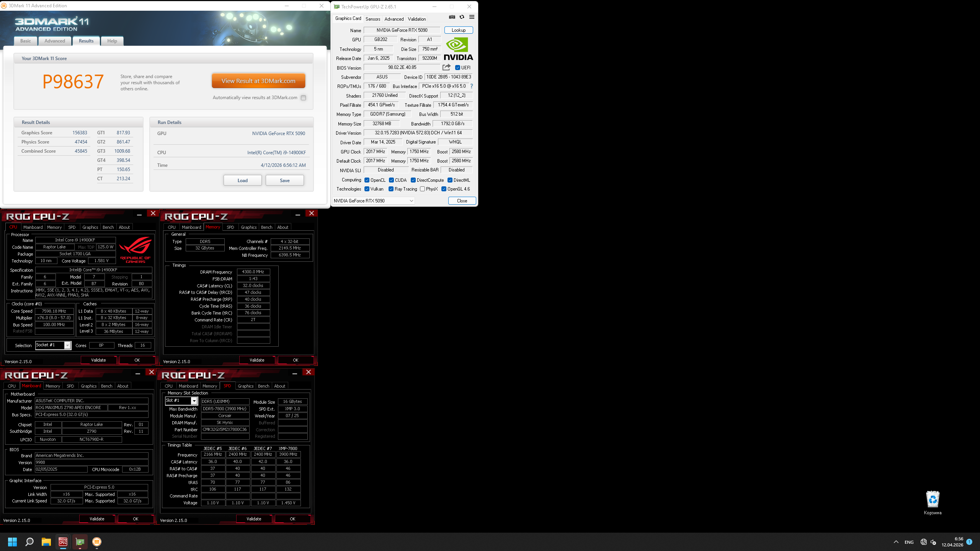This screenshot has width=980, height=551.
Task: Enable automatically view results at 3DMark.com
Action: point(303,98)
